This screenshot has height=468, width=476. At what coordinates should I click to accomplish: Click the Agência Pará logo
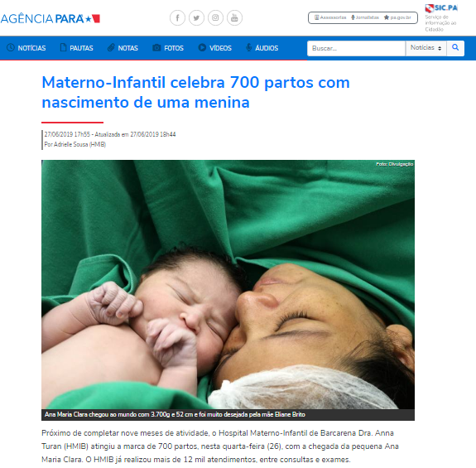tap(50, 19)
